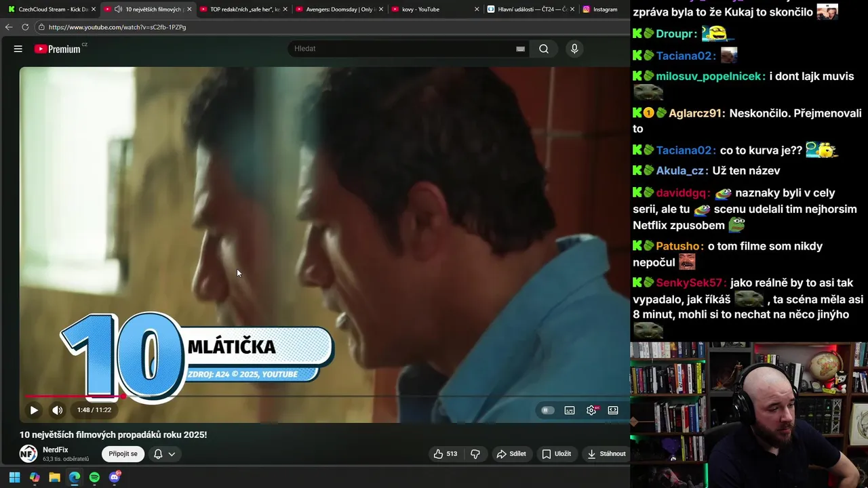The image size is (868, 488).
Task: Like the video with thumbs up
Action: pos(445,454)
